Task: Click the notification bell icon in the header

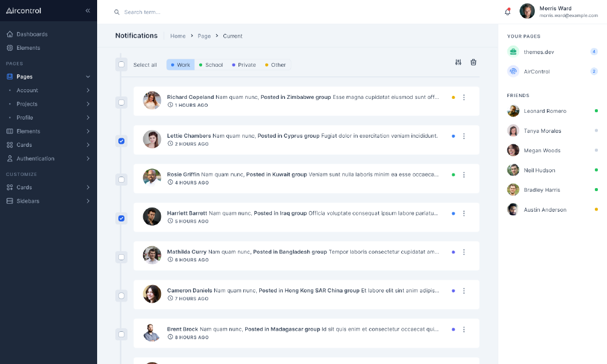Action: pos(507,11)
